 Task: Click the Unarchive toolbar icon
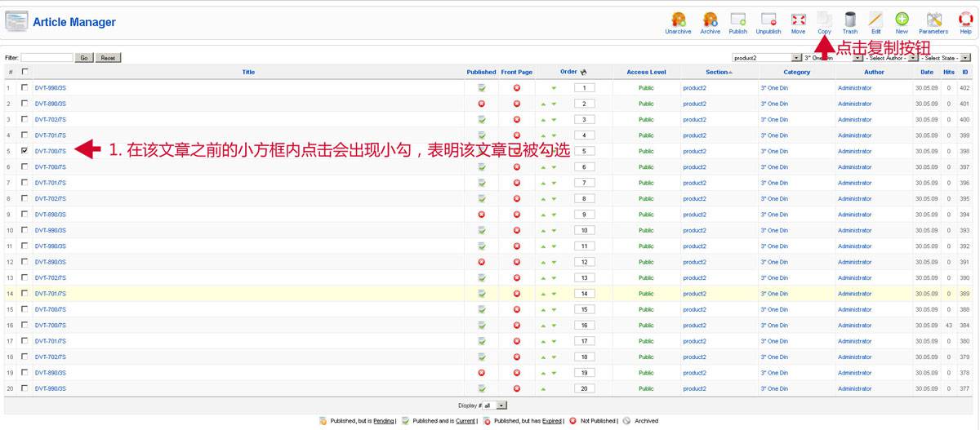click(677, 20)
